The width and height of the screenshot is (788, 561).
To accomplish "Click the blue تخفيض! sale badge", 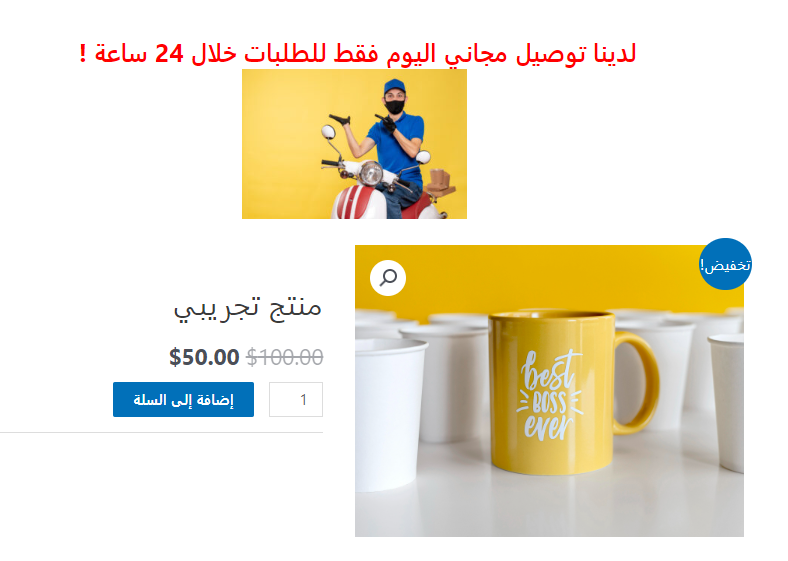I will click(x=725, y=264).
